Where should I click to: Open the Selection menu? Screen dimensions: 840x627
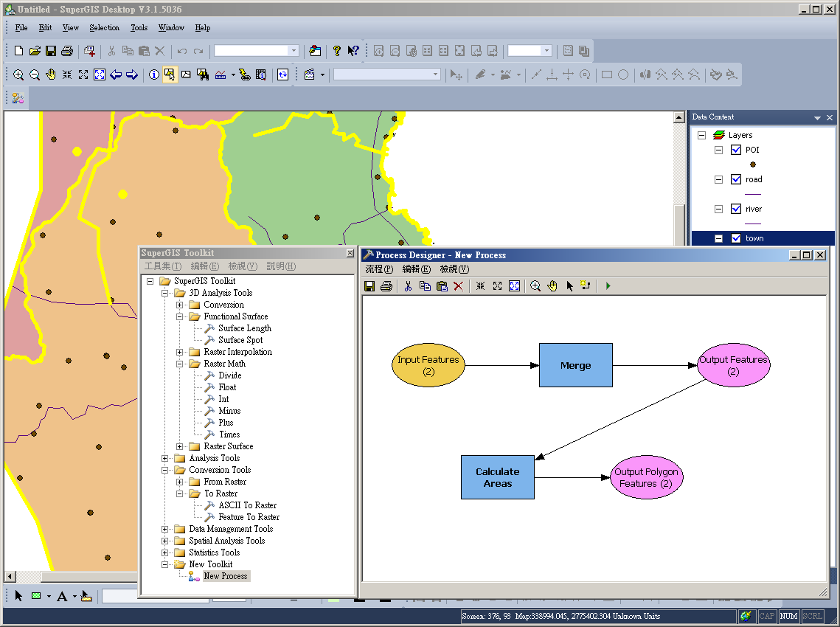coord(104,27)
